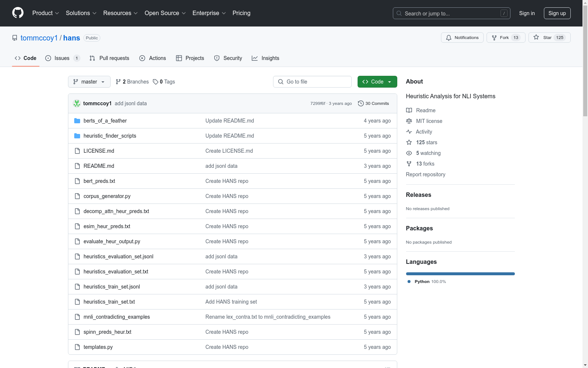Open the 7299f6f commit hash
588x368 pixels.
[318, 103]
